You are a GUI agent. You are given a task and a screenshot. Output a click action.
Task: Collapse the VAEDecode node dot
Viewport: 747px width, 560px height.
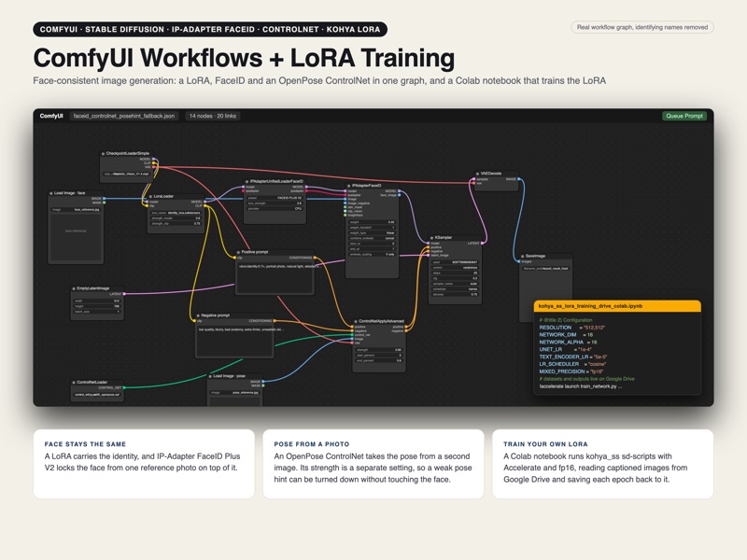[x=477, y=174]
